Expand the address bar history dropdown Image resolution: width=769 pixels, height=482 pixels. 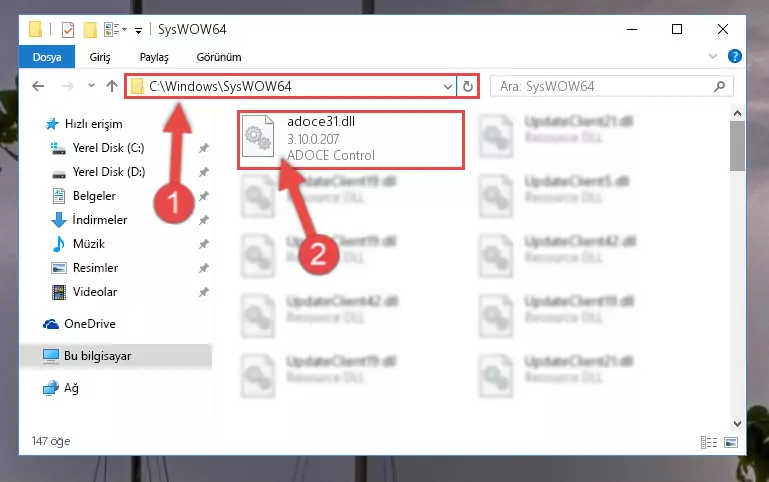click(447, 87)
